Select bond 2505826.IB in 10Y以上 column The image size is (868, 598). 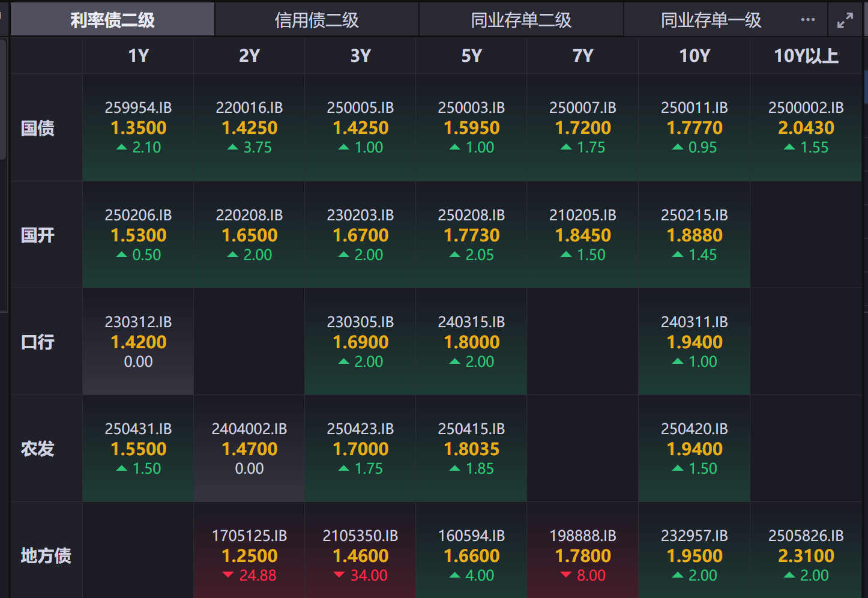click(x=806, y=555)
